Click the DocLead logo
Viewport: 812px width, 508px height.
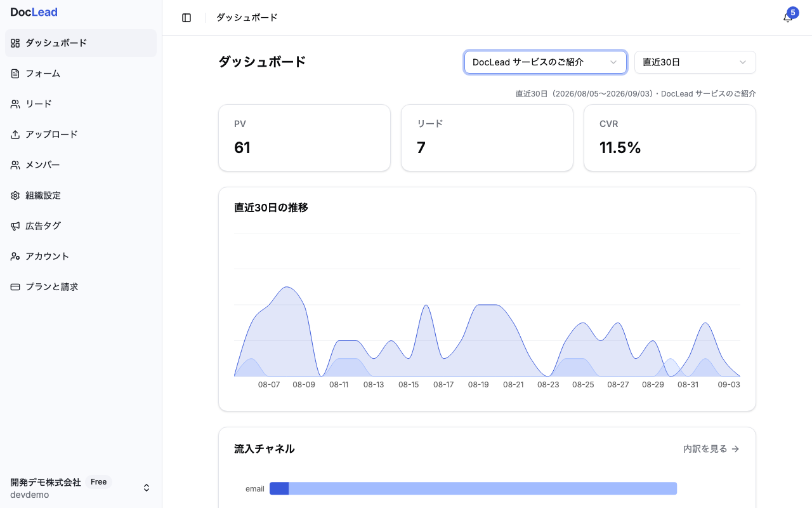tap(34, 12)
